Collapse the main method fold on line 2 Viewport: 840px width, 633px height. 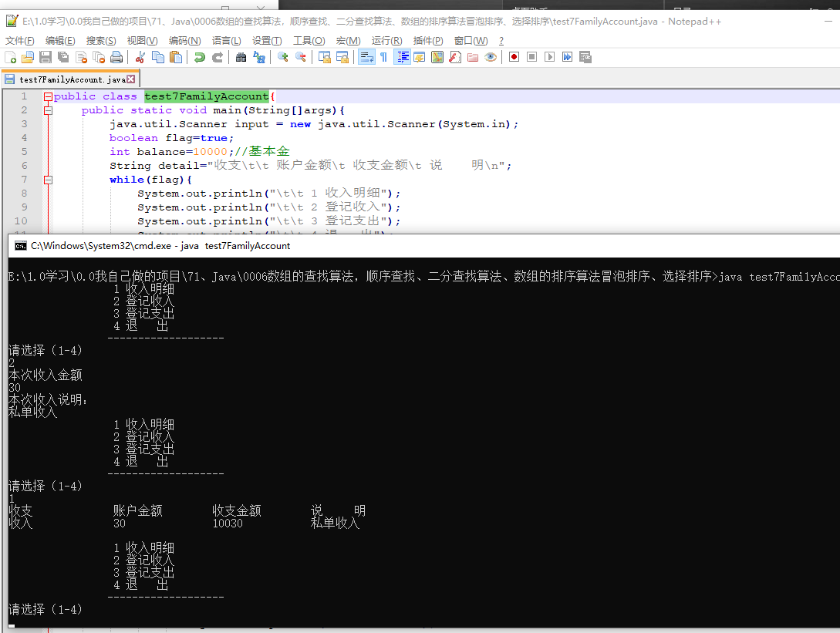[49, 111]
